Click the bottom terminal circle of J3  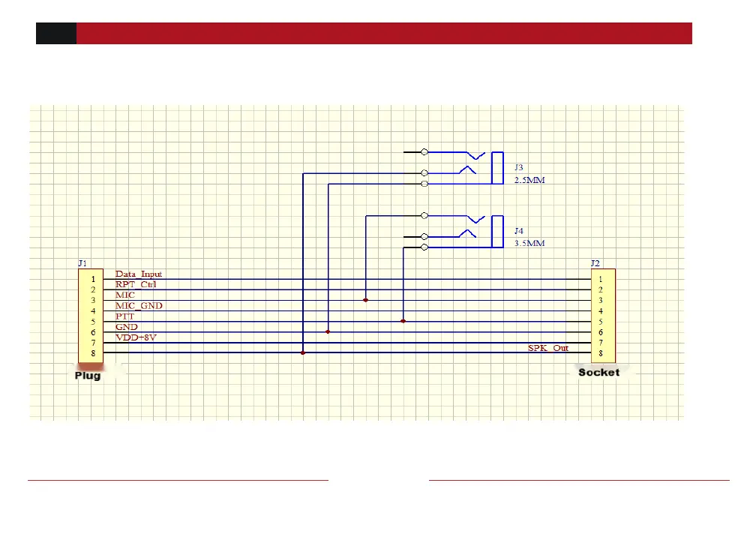point(424,184)
